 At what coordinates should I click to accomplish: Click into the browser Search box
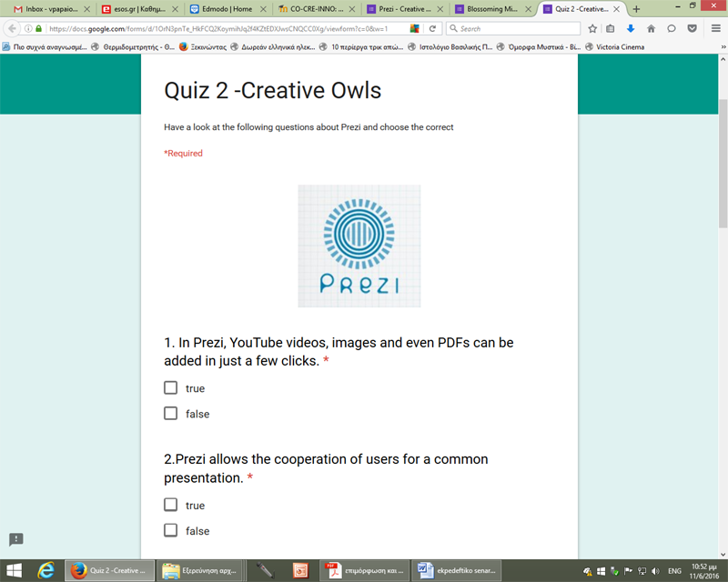coord(513,28)
